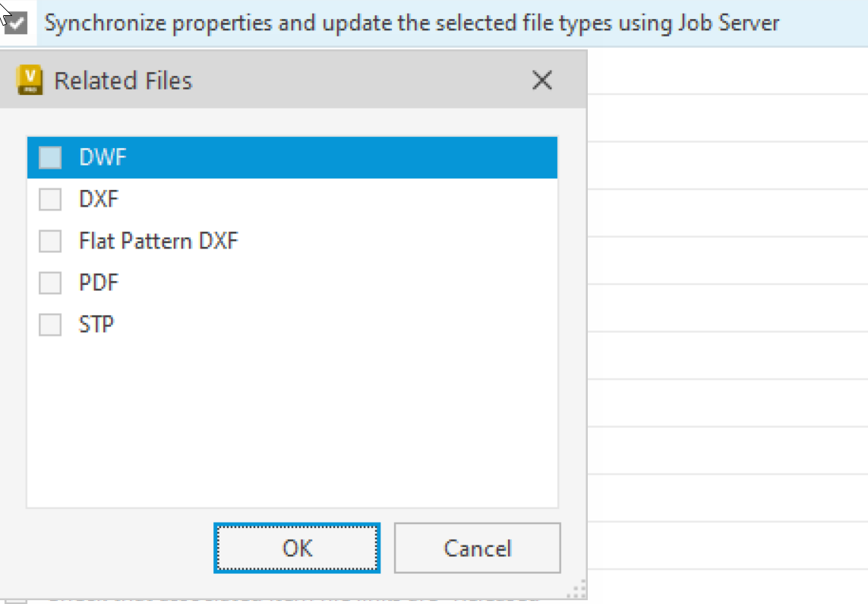The image size is (868, 604).
Task: Enable the DWF file type checkbox
Action: [x=49, y=157]
